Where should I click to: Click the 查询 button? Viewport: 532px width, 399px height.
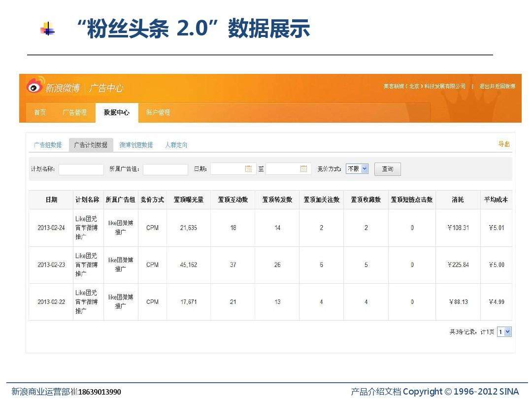[388, 169]
